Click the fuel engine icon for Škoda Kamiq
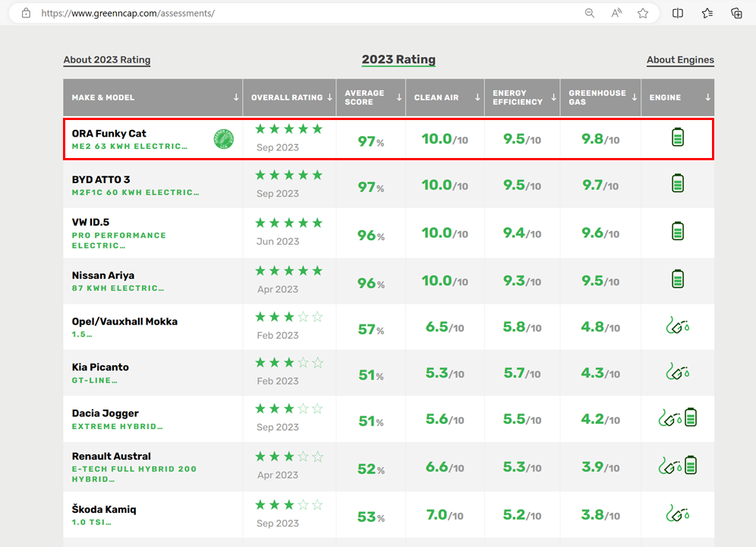This screenshot has height=547, width=756. click(x=677, y=514)
